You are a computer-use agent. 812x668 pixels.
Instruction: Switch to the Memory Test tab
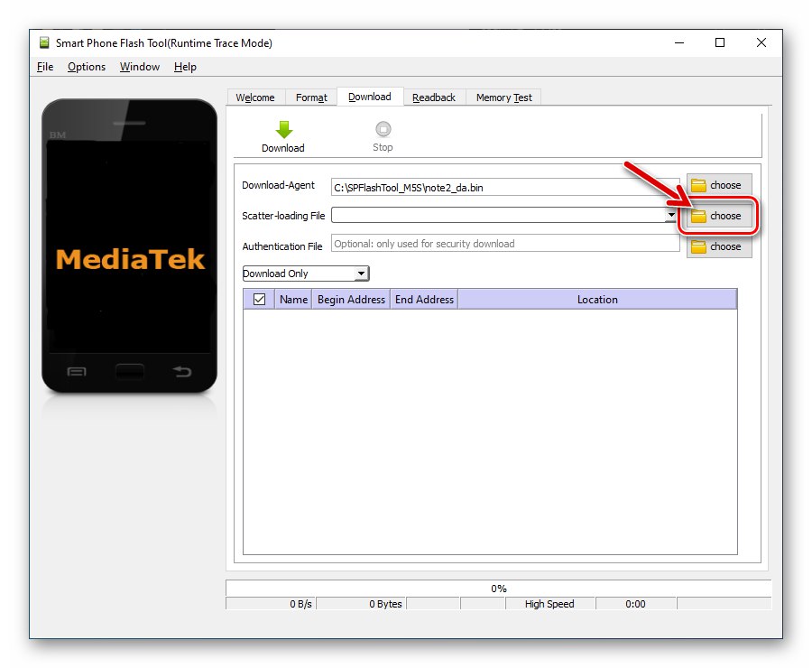tap(503, 97)
